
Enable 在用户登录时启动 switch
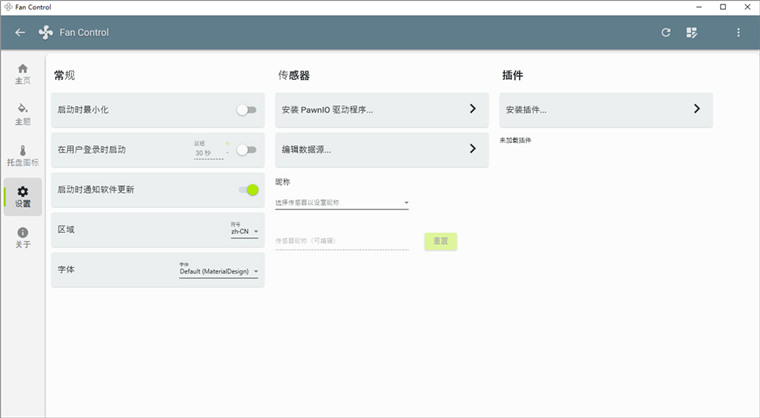[x=246, y=150]
